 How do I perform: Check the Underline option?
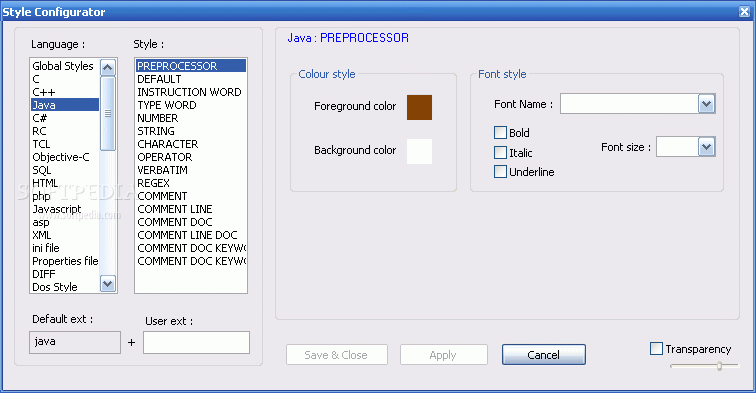[500, 172]
